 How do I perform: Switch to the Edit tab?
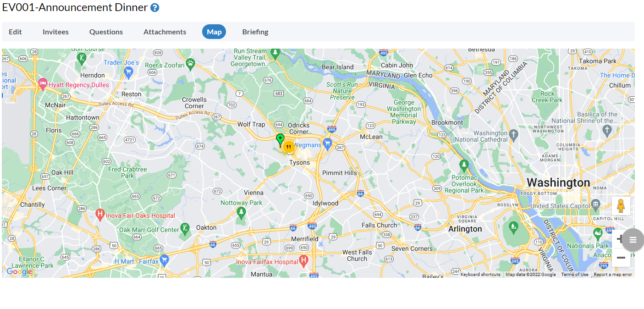click(15, 32)
